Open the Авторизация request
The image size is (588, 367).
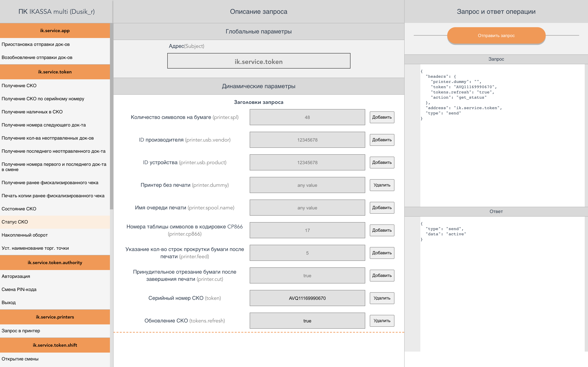(x=16, y=276)
